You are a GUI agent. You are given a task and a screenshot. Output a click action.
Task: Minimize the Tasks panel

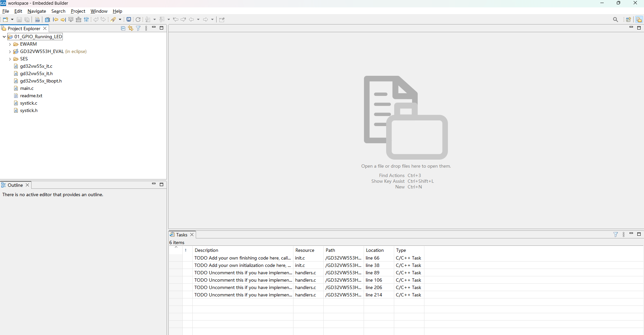(x=631, y=234)
